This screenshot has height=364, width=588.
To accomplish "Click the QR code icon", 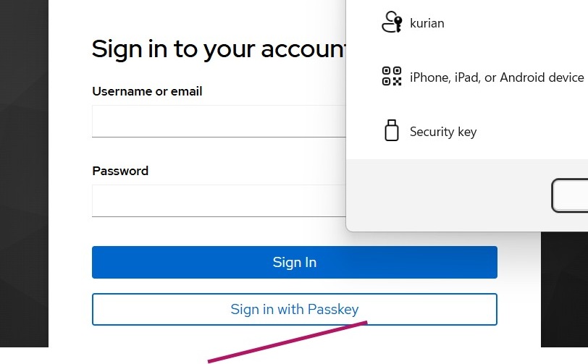I will tap(391, 76).
